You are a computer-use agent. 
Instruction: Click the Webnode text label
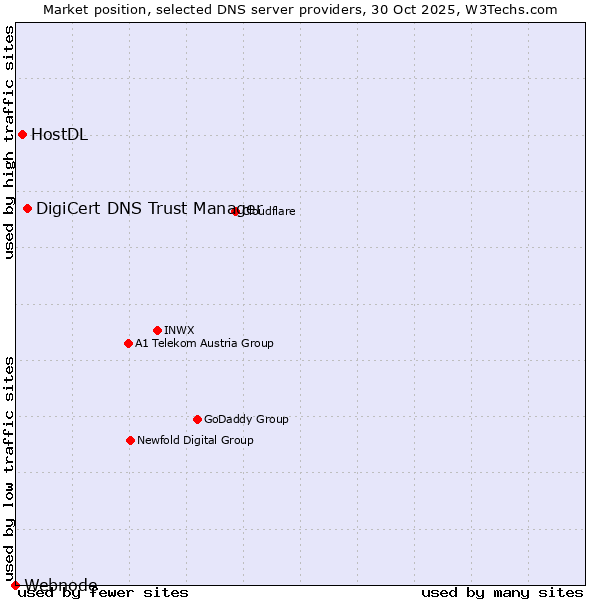point(61,585)
